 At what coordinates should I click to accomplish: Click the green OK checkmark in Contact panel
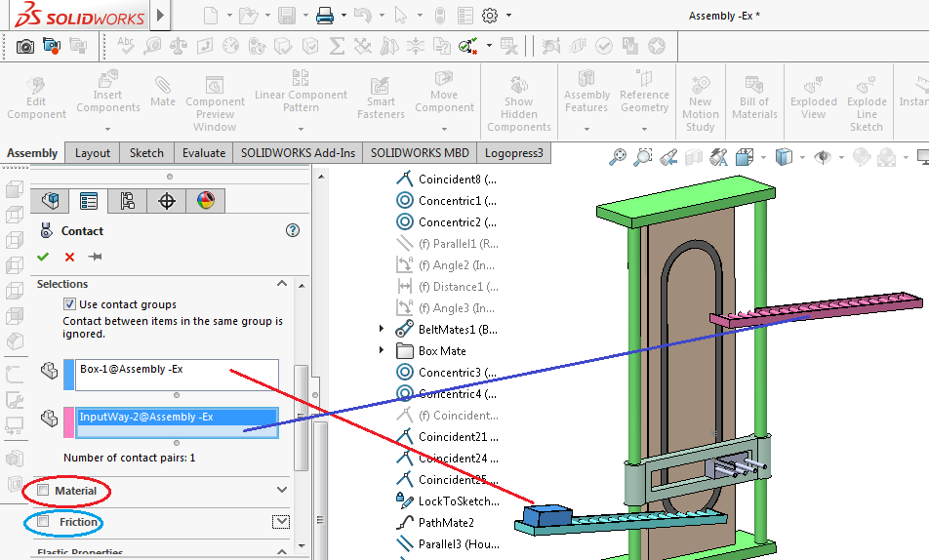point(42,257)
